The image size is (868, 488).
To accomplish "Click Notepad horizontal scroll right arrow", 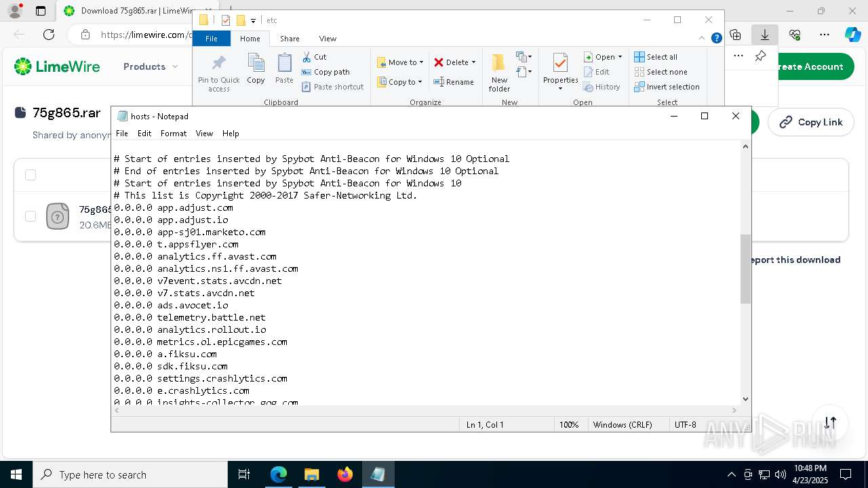I will point(734,410).
